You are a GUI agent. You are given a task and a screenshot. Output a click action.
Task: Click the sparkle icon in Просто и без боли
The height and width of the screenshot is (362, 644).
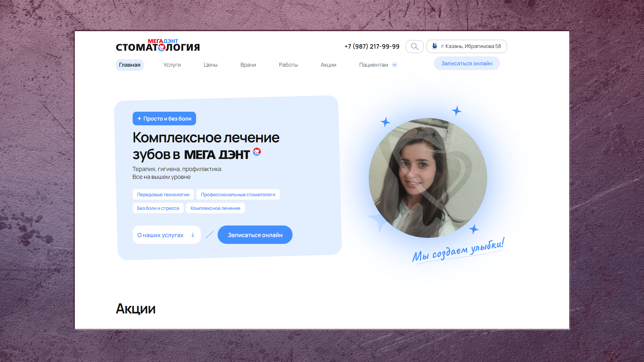coord(139,119)
